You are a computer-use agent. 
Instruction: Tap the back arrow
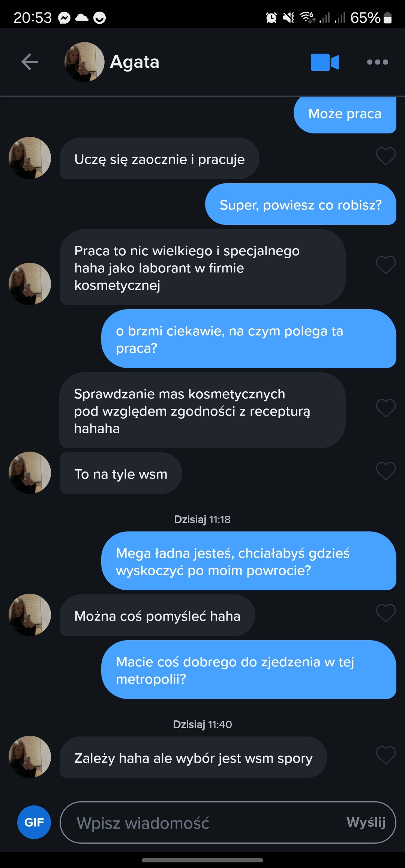coord(30,62)
